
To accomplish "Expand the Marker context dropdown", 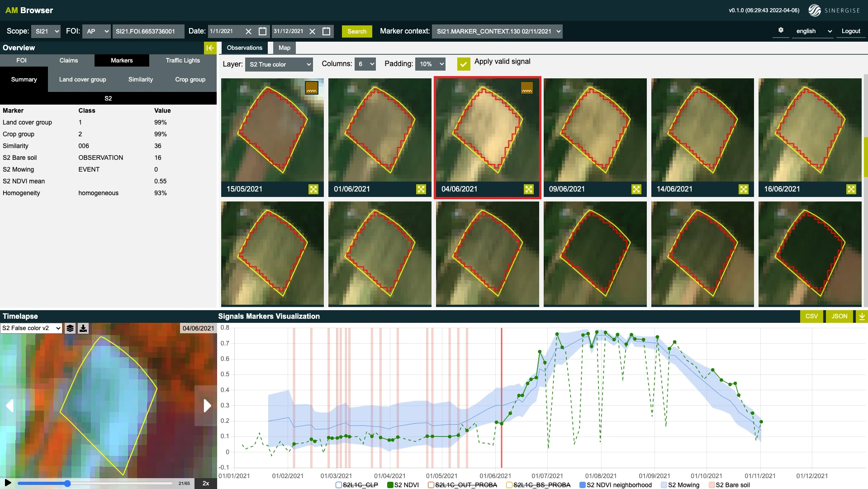I will [497, 31].
